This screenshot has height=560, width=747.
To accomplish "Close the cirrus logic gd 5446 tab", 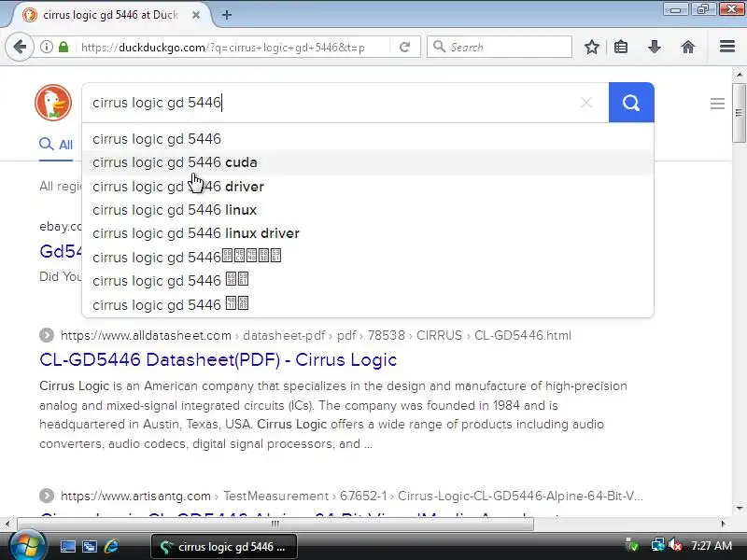I will click(196, 15).
